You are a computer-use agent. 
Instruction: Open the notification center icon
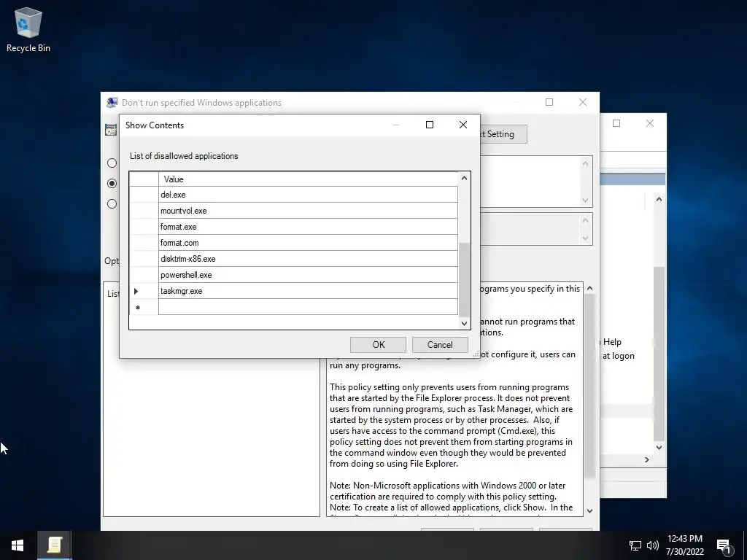click(724, 546)
